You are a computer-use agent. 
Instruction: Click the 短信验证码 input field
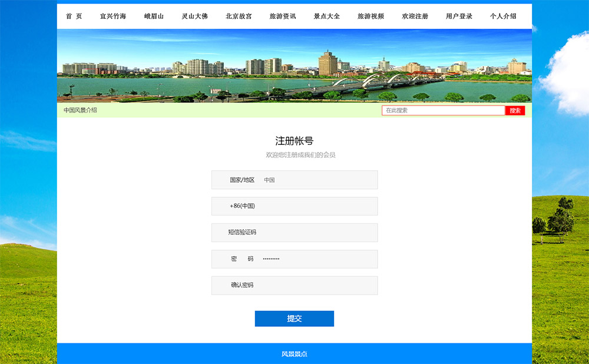pos(294,233)
